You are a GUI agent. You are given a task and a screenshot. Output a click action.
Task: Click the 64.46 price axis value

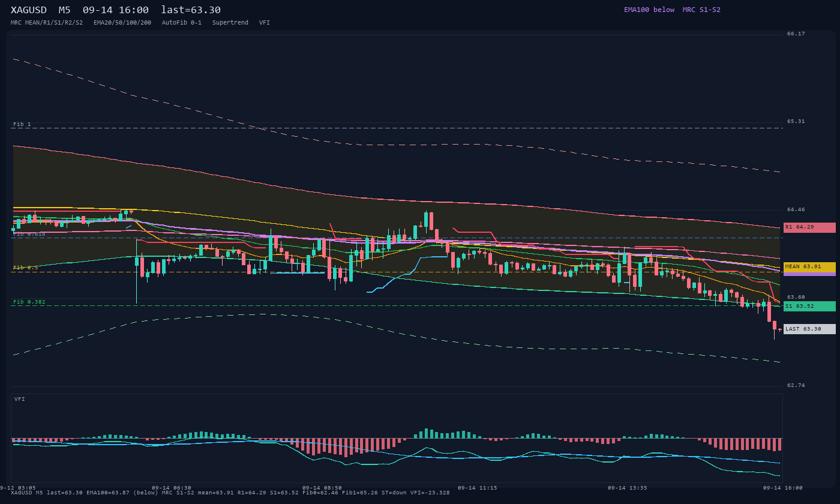(x=796, y=209)
